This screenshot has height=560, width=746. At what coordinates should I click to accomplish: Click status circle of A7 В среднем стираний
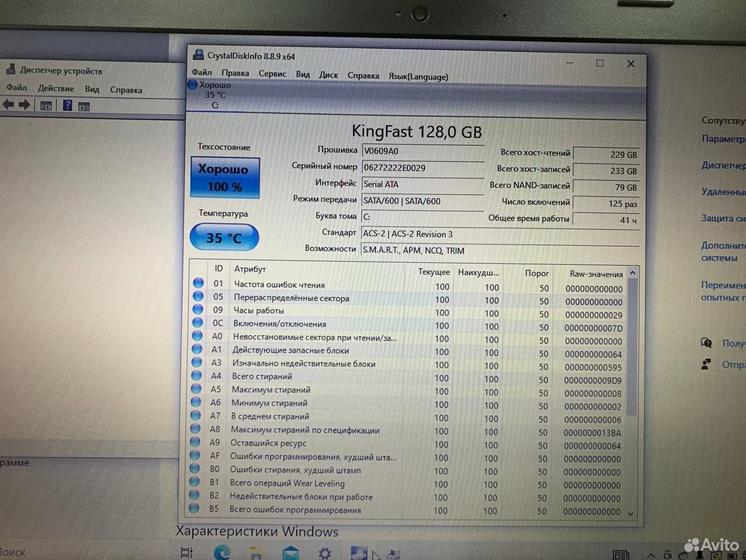pos(196,415)
